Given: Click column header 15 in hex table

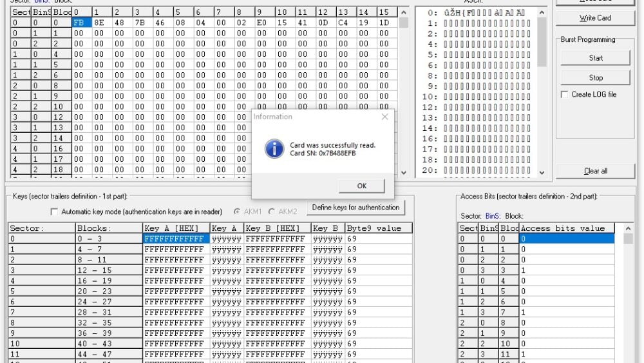Looking at the screenshot, I should [x=387, y=12].
